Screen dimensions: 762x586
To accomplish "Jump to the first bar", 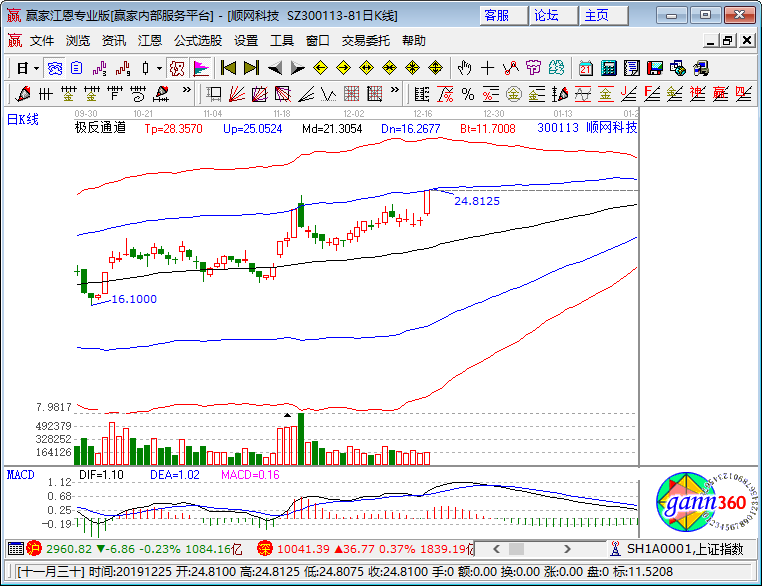I will point(228,68).
